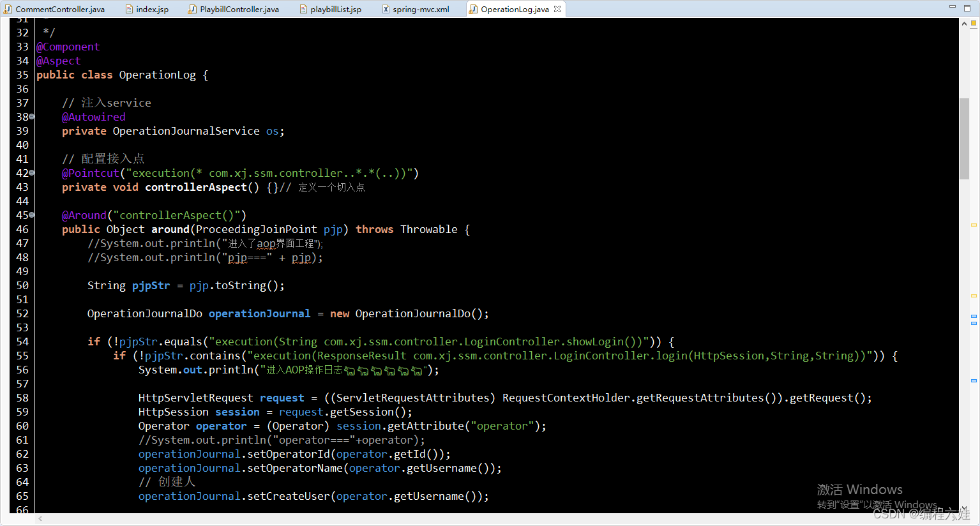Select the OperationLog.java tab
The image size is (980, 526).
click(515, 9)
